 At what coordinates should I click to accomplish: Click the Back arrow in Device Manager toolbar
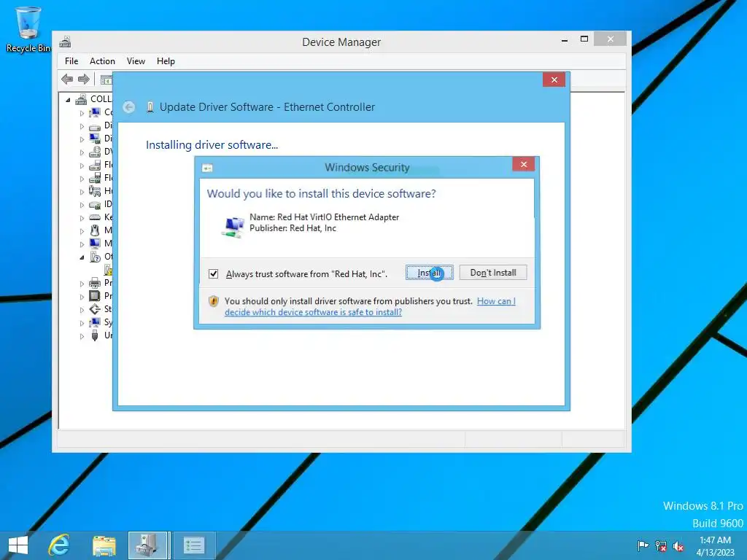pos(67,79)
